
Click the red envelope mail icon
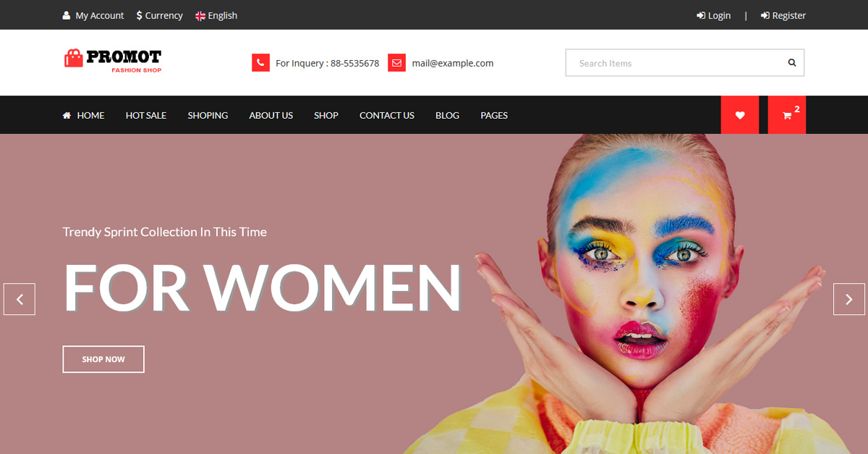[396, 63]
